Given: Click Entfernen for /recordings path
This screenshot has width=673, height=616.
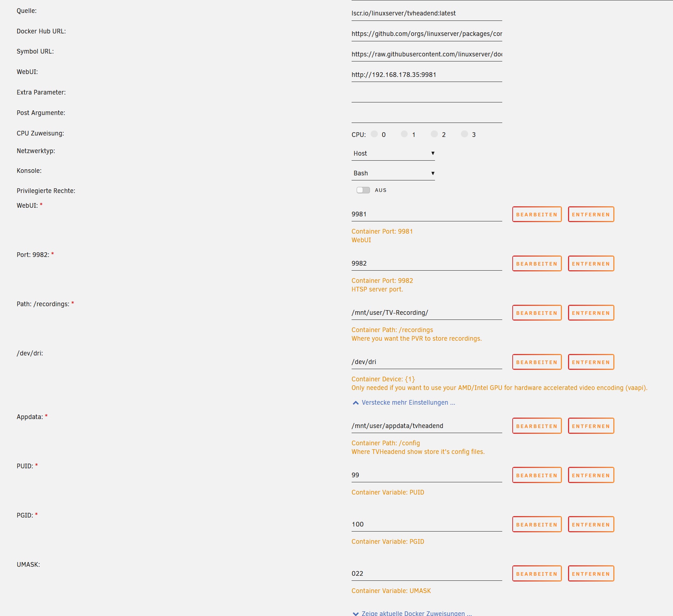Looking at the screenshot, I should click(x=591, y=313).
